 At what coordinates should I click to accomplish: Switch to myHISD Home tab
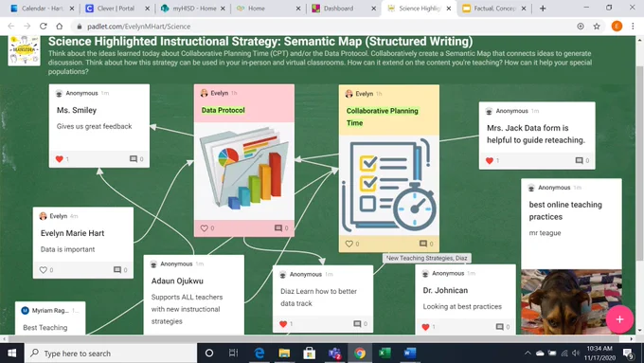194,9
